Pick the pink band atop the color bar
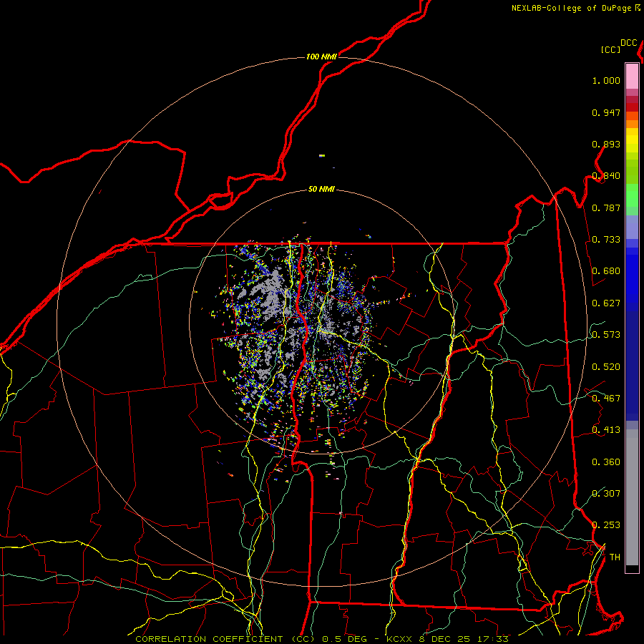The height and width of the screenshot is (644, 644). point(632,76)
